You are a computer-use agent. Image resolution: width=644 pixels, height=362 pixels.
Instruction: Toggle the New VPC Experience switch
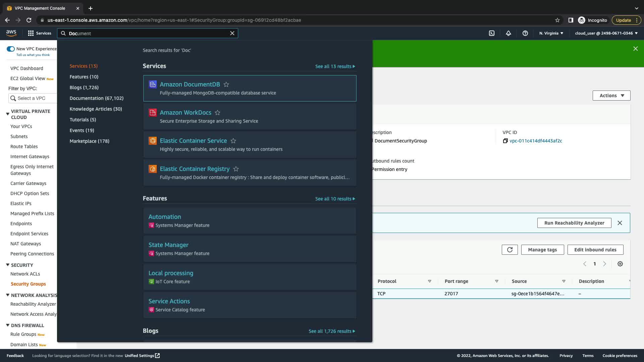11,49
